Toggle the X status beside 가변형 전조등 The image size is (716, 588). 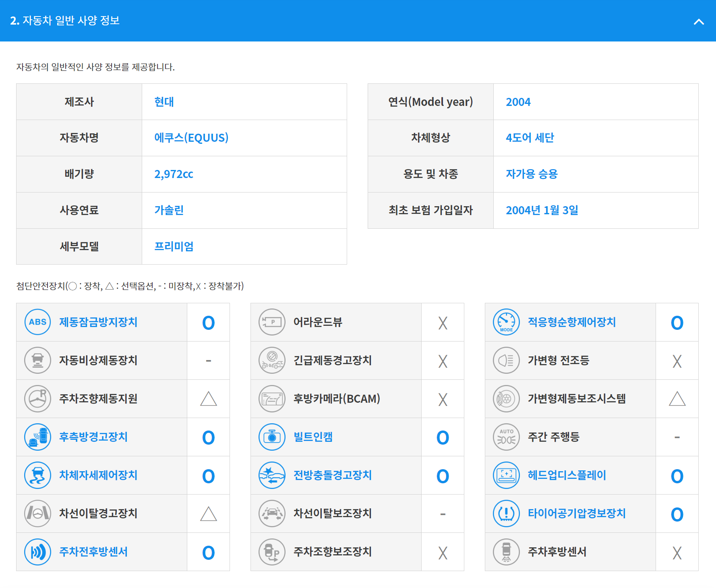click(677, 360)
